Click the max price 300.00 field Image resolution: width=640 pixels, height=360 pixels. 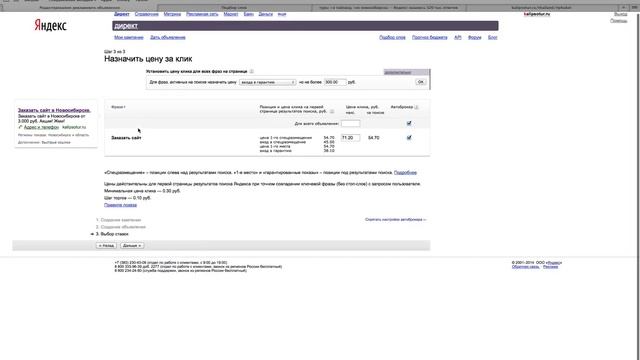pos(335,82)
